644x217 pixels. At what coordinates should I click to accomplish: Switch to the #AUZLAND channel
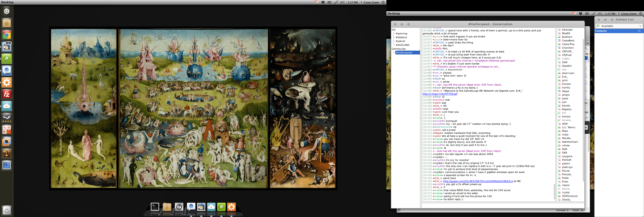[x=402, y=45]
